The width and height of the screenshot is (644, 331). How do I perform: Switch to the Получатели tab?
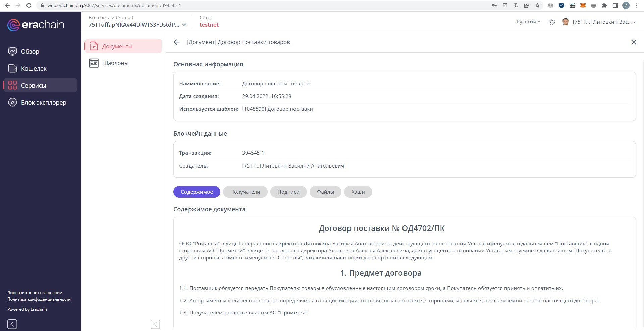point(245,192)
